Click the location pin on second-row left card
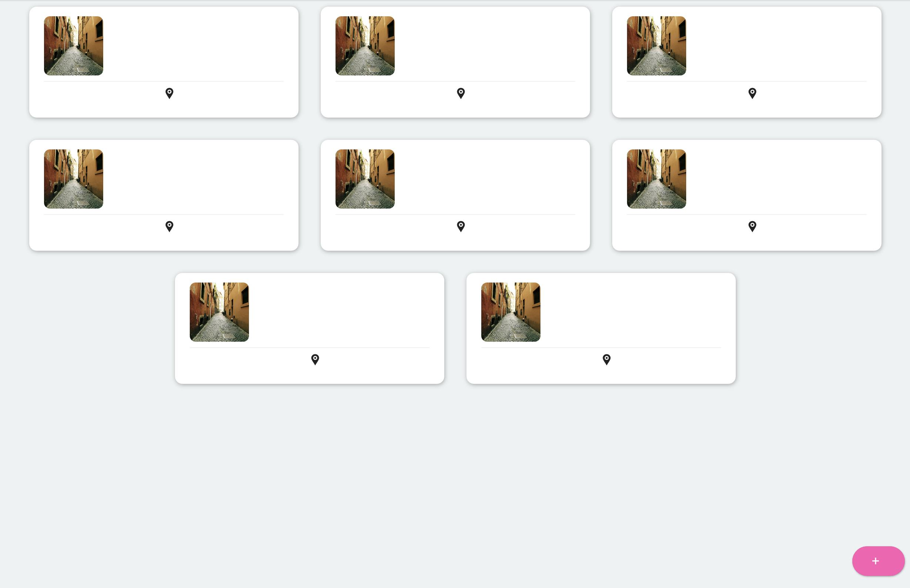The width and height of the screenshot is (910, 588). (x=169, y=226)
